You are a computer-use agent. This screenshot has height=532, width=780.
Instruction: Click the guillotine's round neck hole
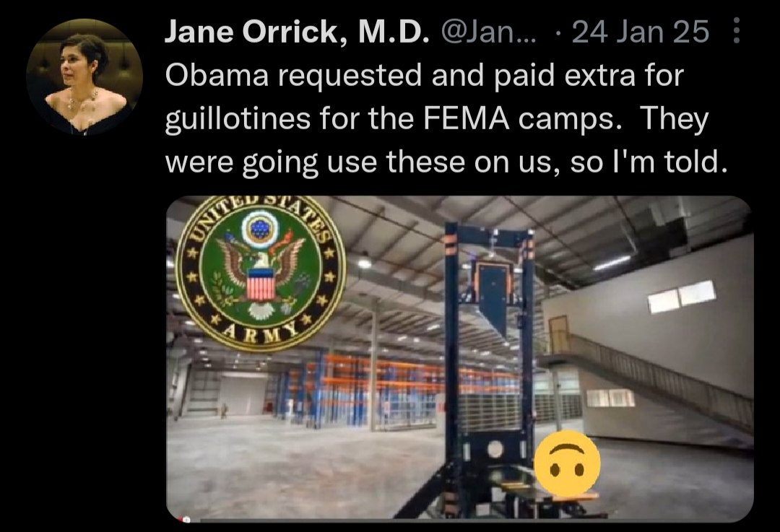point(495,449)
